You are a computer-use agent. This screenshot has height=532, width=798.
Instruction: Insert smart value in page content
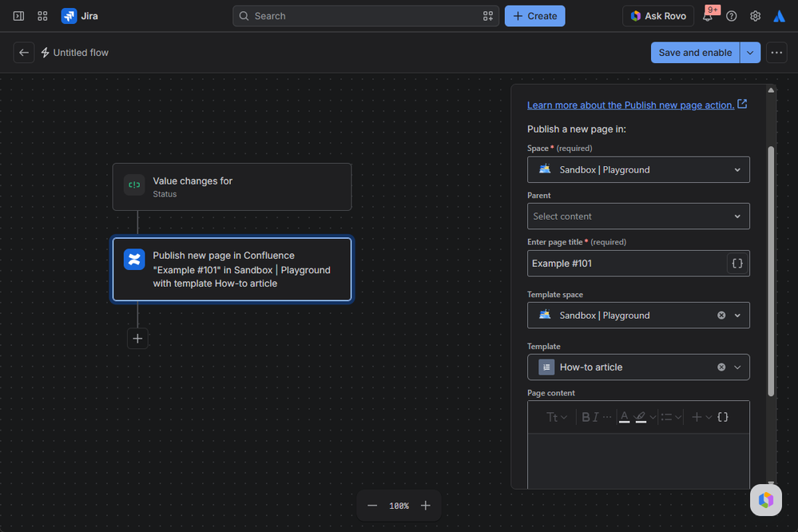click(723, 417)
